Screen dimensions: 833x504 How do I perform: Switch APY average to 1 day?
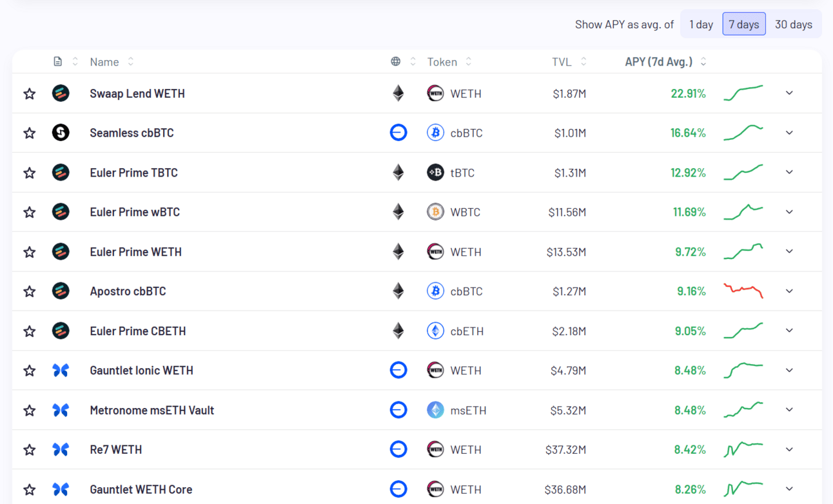click(701, 24)
